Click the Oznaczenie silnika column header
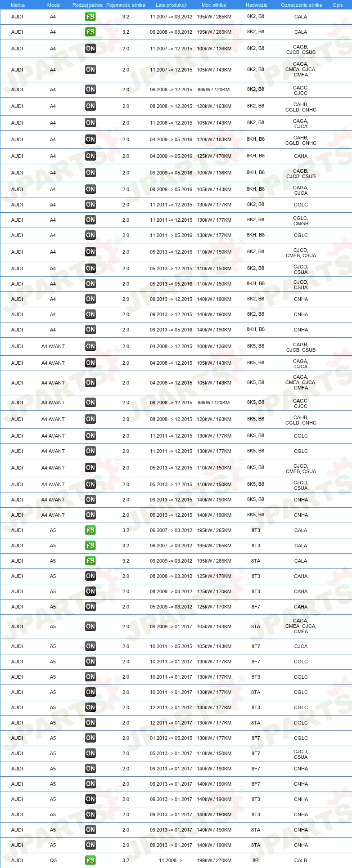352x868 pixels. (x=301, y=5)
